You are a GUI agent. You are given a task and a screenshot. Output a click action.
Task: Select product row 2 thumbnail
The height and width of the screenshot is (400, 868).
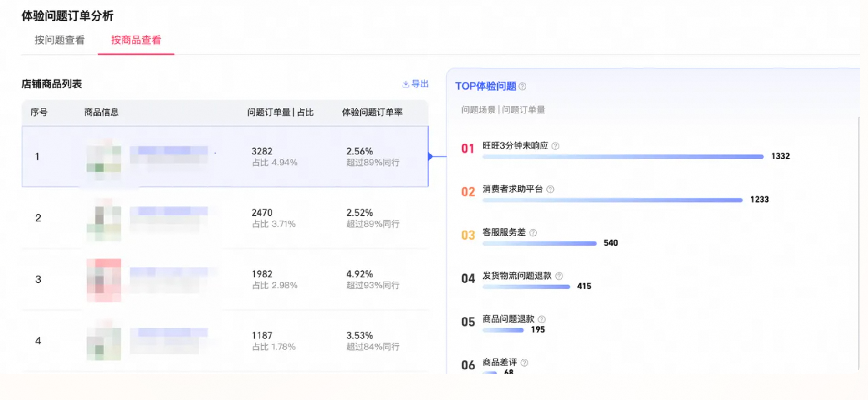pyautogui.click(x=104, y=220)
